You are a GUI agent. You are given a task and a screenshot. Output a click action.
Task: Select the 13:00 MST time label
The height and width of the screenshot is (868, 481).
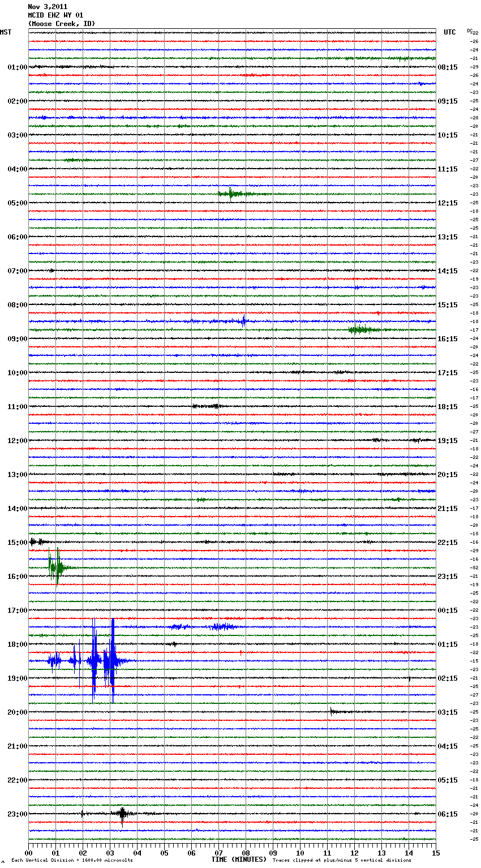tap(17, 475)
